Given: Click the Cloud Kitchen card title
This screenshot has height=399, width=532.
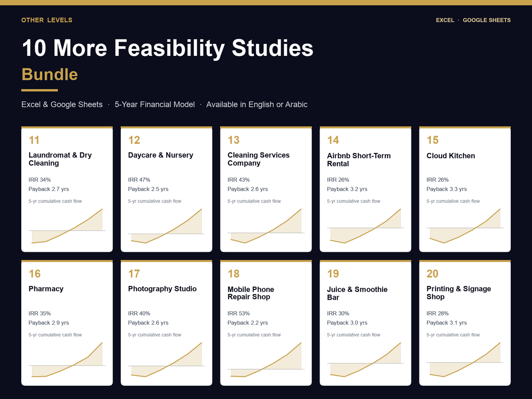Looking at the screenshot, I should click(x=451, y=156).
